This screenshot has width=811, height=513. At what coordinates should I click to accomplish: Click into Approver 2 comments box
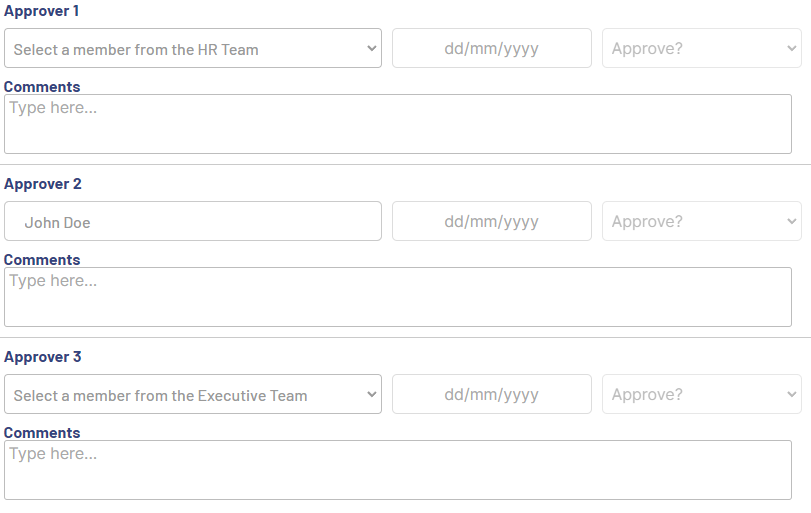click(x=397, y=297)
